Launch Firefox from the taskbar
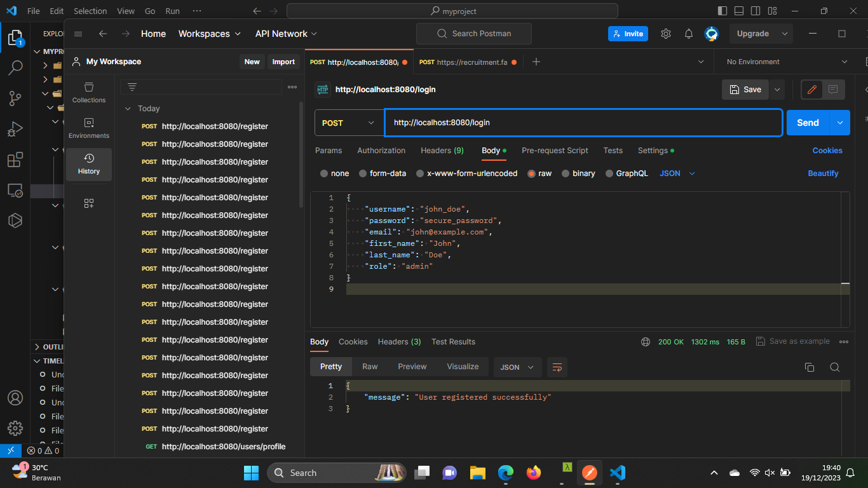868x488 pixels. 534,473
